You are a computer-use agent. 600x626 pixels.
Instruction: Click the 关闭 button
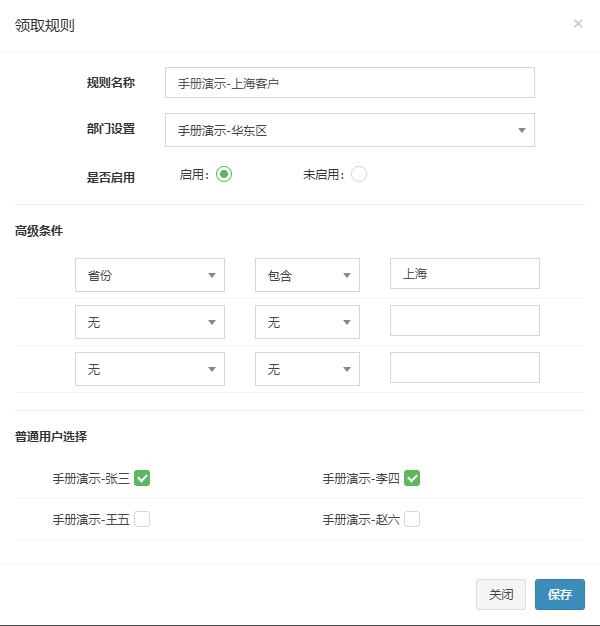tap(501, 594)
